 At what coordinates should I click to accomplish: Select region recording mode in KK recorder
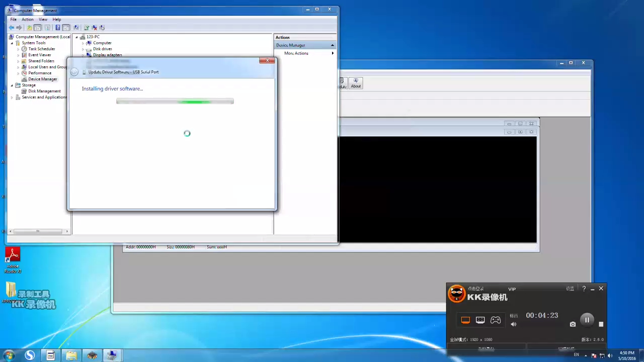click(x=480, y=320)
